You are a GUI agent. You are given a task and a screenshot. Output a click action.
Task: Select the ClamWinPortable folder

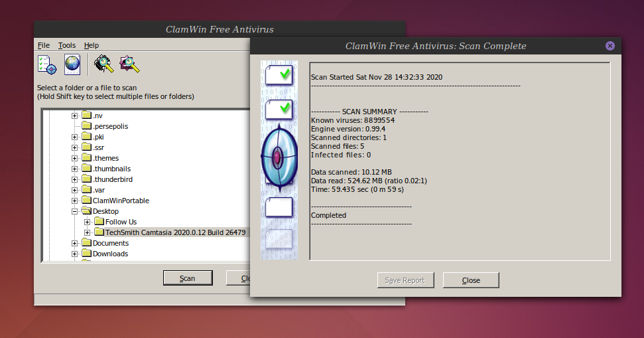point(121,201)
